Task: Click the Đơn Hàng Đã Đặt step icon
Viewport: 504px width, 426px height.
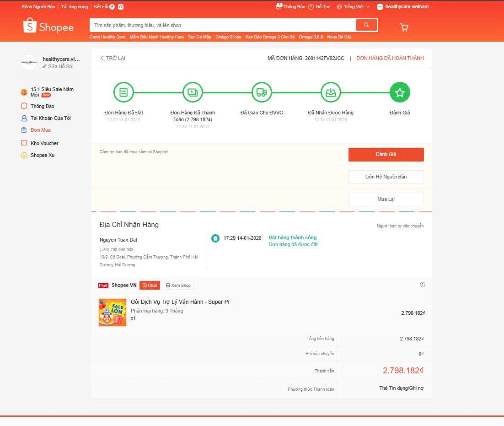Action: click(x=123, y=92)
